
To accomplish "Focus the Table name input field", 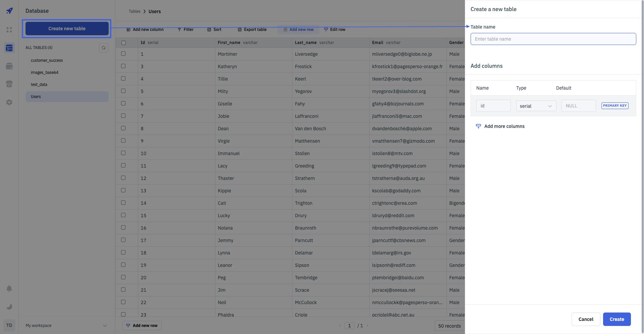I will click(x=553, y=39).
